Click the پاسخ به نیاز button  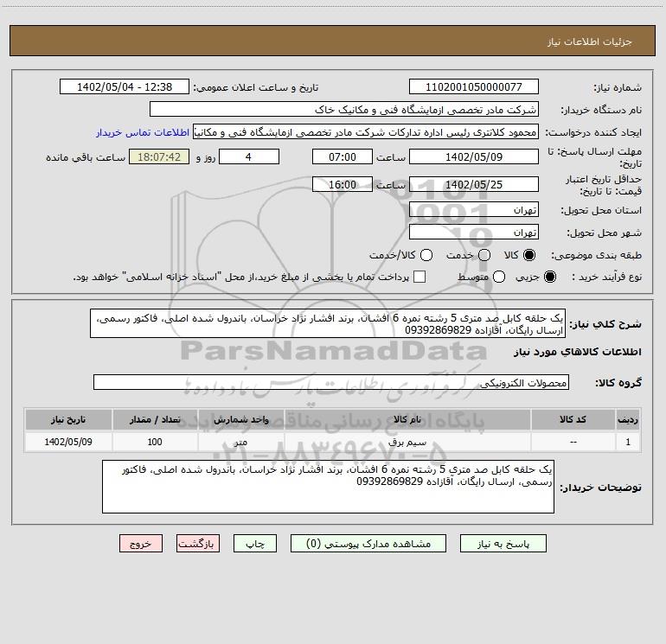(x=503, y=544)
